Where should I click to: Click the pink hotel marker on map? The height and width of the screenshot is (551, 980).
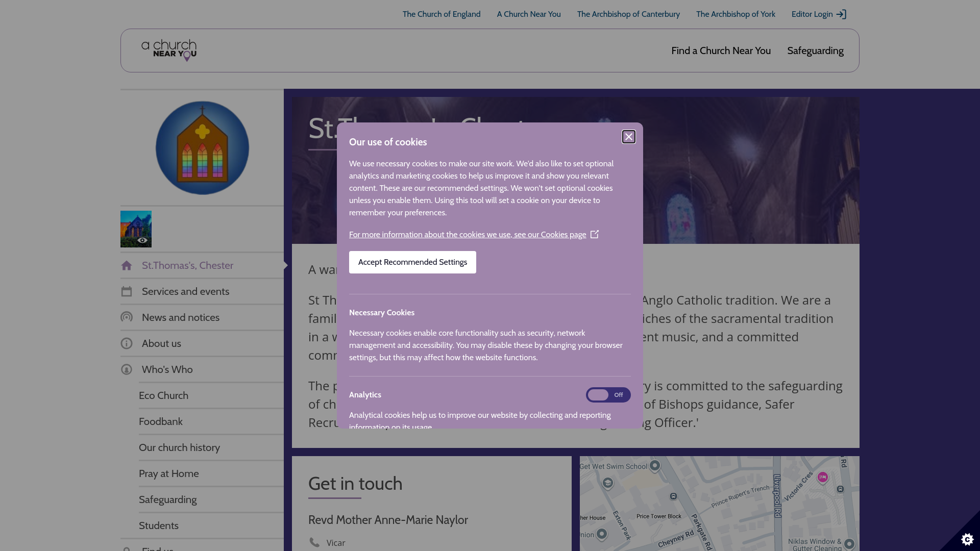point(822,477)
